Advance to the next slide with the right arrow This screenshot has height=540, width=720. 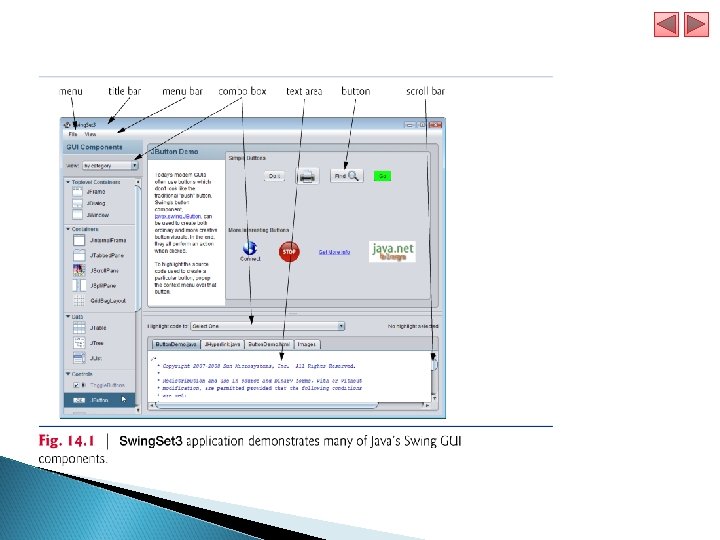click(696, 24)
